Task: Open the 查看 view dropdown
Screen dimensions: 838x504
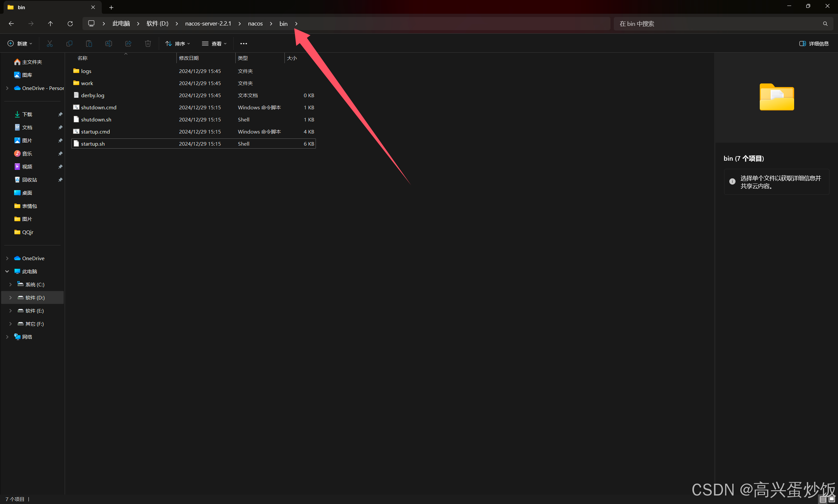Action: click(x=214, y=44)
